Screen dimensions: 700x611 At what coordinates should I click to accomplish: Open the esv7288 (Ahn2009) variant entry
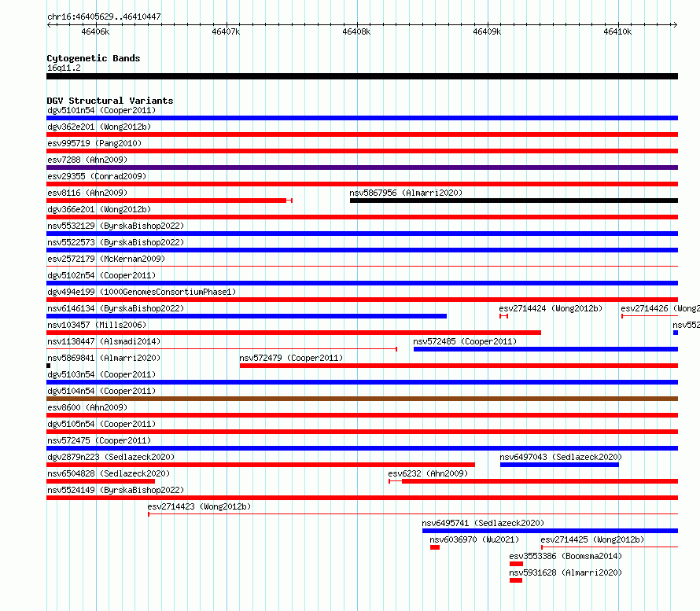coord(87,160)
